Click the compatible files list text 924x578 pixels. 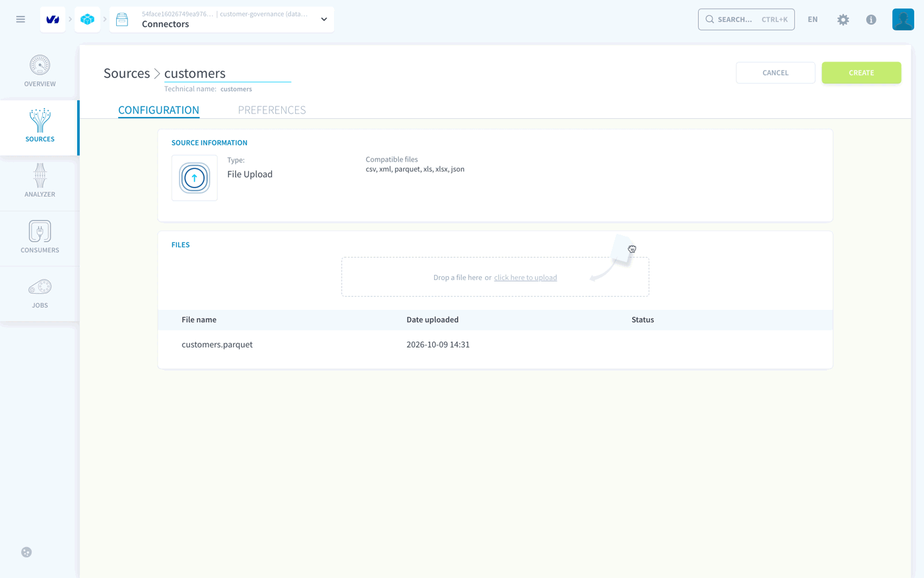415,169
